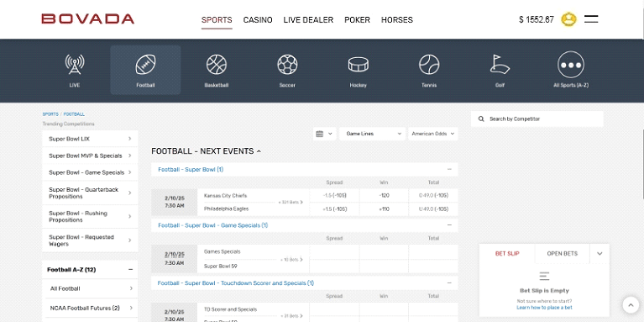The image size is (644, 322).
Task: Open All Sports (A-Z) icon
Action: [x=570, y=65]
